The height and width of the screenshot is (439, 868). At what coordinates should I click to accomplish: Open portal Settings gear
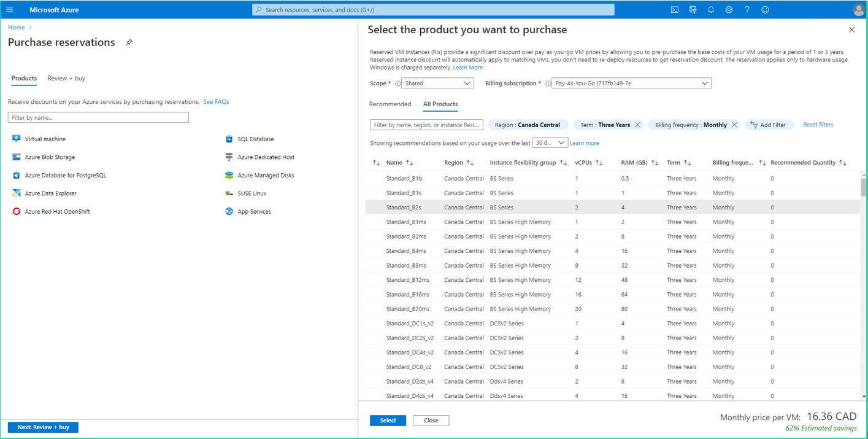click(x=729, y=10)
